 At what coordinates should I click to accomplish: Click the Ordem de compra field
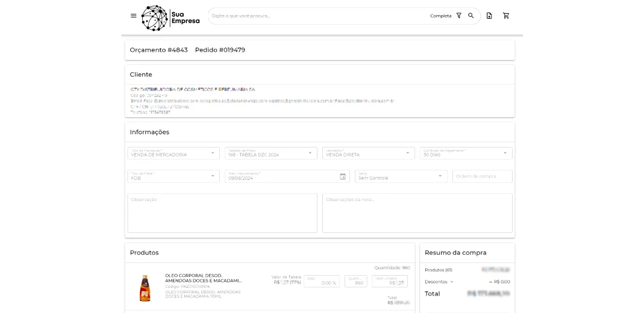[x=482, y=176]
